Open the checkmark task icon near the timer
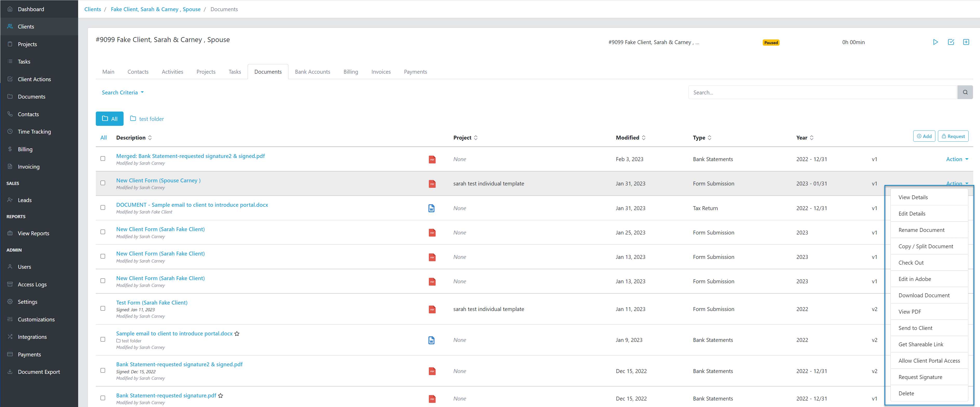 (951, 42)
